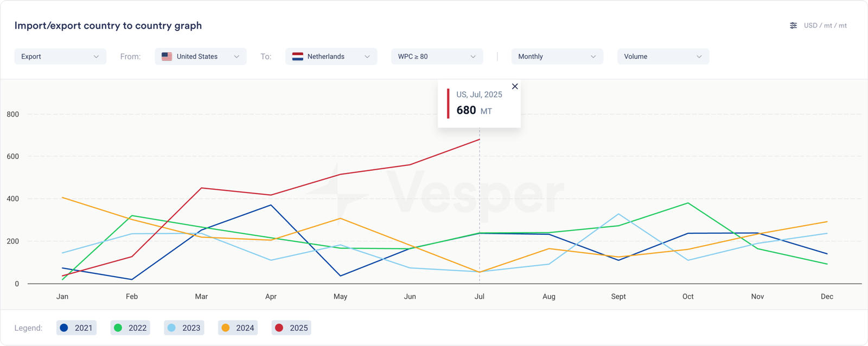
Task: Click the chart settings sliders icon
Action: coord(793,25)
